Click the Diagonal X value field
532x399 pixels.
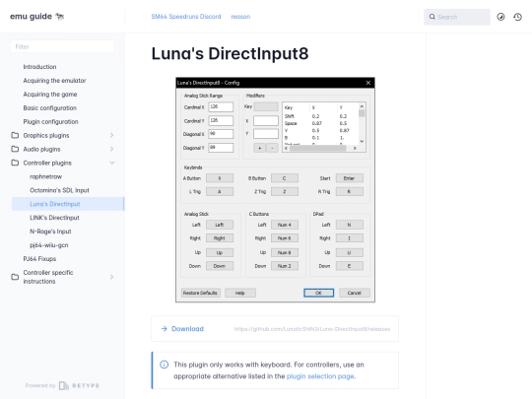point(221,134)
